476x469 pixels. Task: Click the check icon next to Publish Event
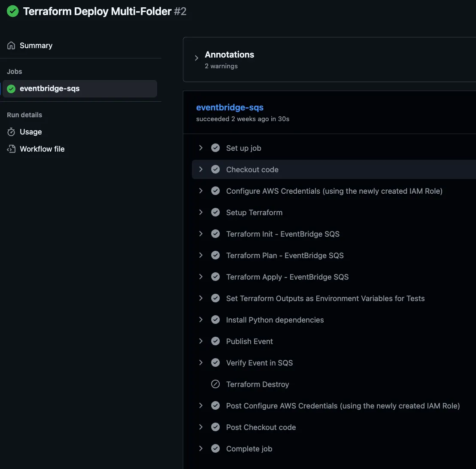(x=215, y=341)
